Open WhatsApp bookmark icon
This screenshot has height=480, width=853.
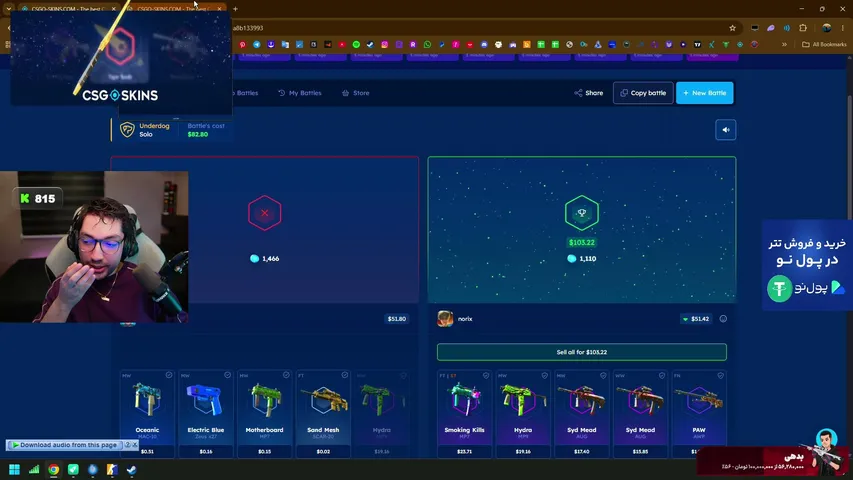click(x=427, y=45)
